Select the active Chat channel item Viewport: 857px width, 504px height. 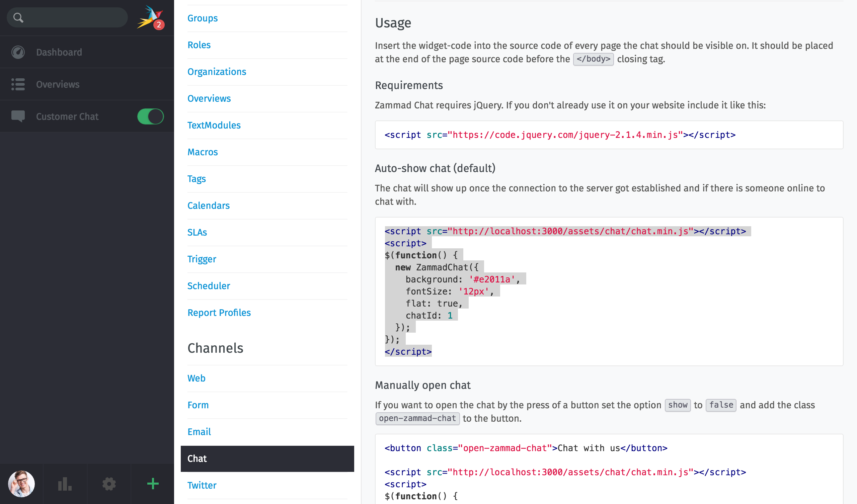pos(267,458)
